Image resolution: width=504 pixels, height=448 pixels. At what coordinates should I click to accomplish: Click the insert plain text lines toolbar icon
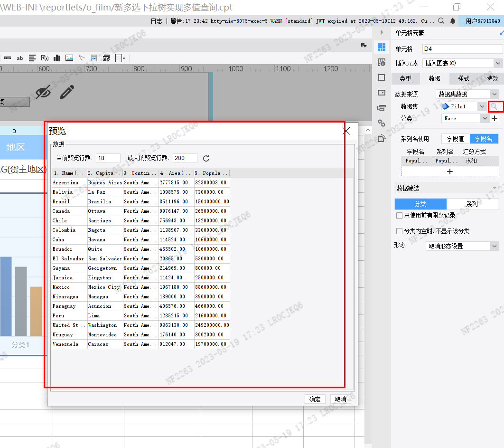tap(32, 58)
